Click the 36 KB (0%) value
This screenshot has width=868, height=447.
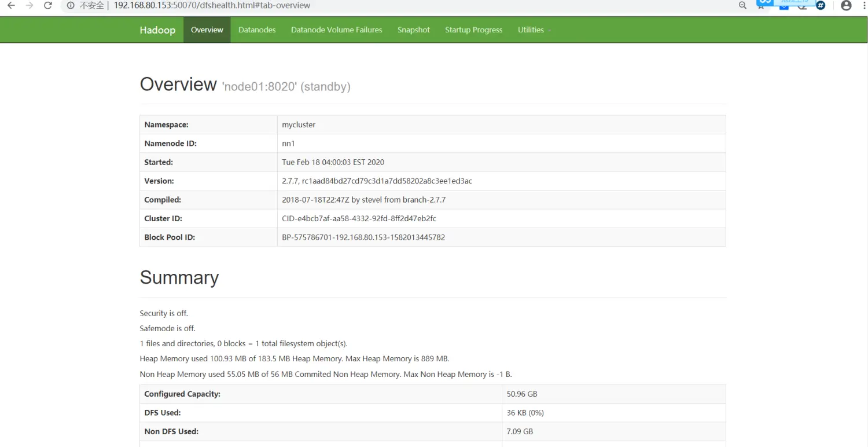point(525,413)
